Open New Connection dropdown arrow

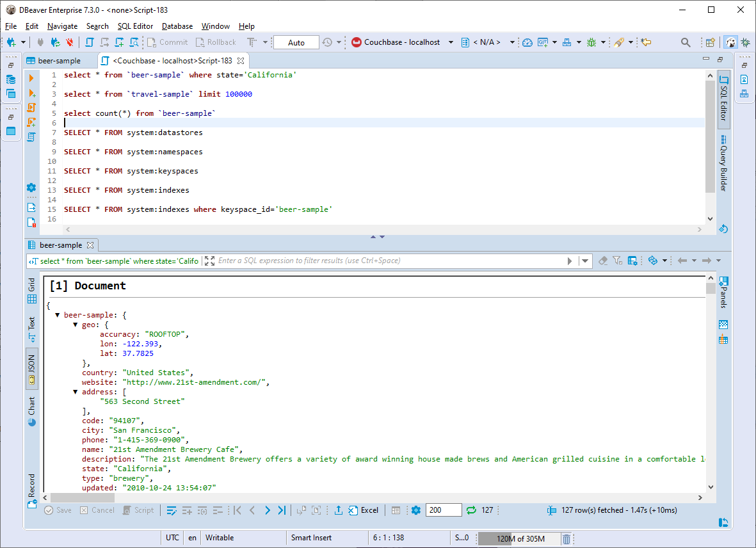[23, 42]
